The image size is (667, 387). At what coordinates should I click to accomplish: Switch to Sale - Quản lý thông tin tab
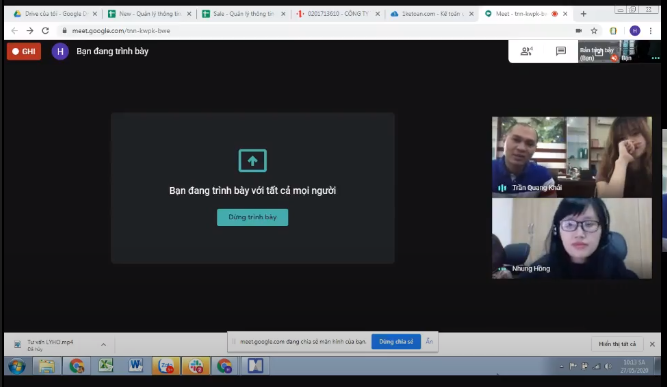[243, 14]
